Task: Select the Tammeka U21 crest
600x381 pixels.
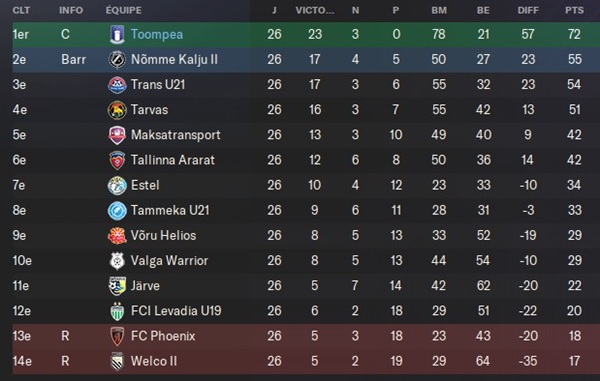Action: (117, 211)
